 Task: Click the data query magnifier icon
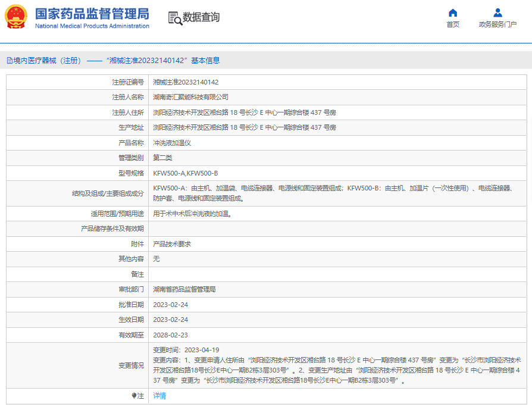tap(175, 18)
